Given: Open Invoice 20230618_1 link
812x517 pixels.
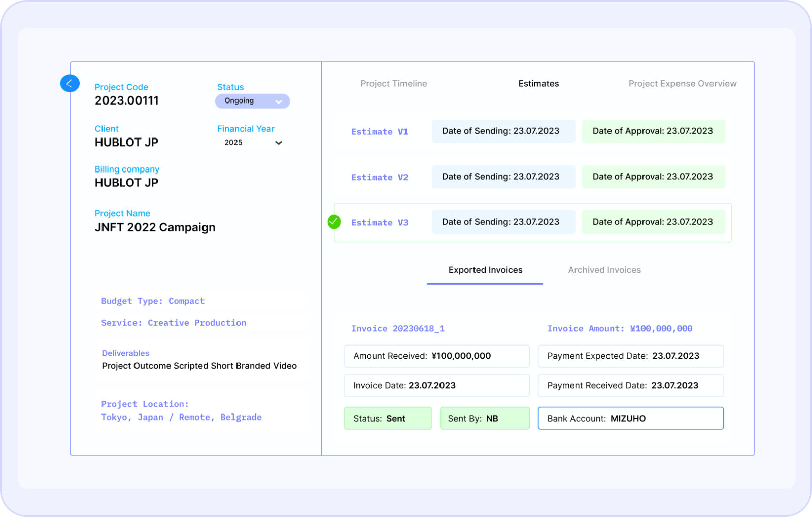Looking at the screenshot, I should pos(398,329).
